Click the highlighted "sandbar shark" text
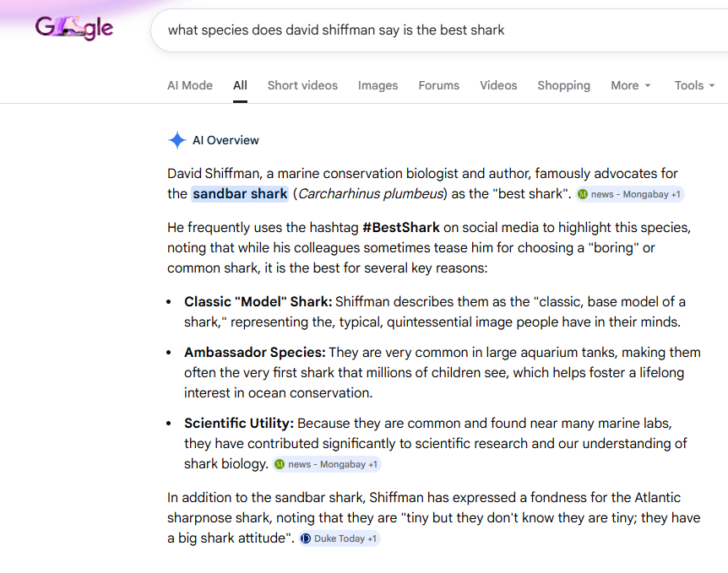Screen dimensions: 728x573 click(x=240, y=194)
